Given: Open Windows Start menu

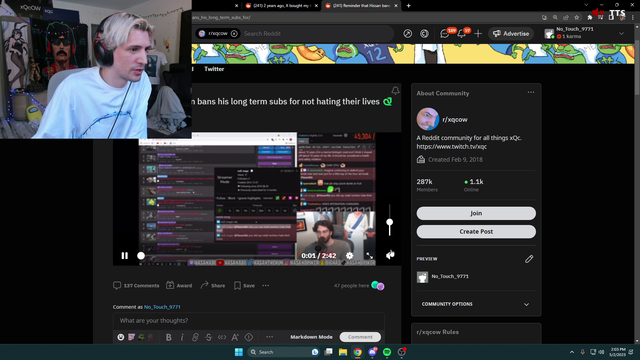Looking at the screenshot, I should (239, 352).
